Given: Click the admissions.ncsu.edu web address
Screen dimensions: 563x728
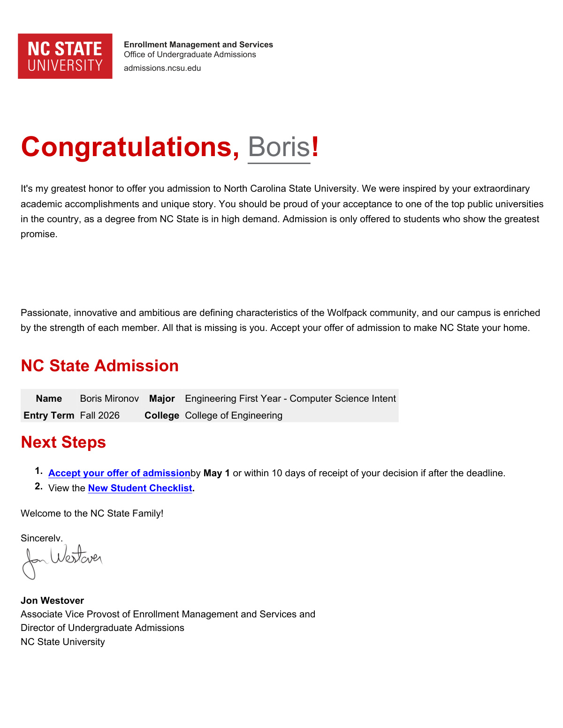Looking at the screenshot, I should click(162, 68).
